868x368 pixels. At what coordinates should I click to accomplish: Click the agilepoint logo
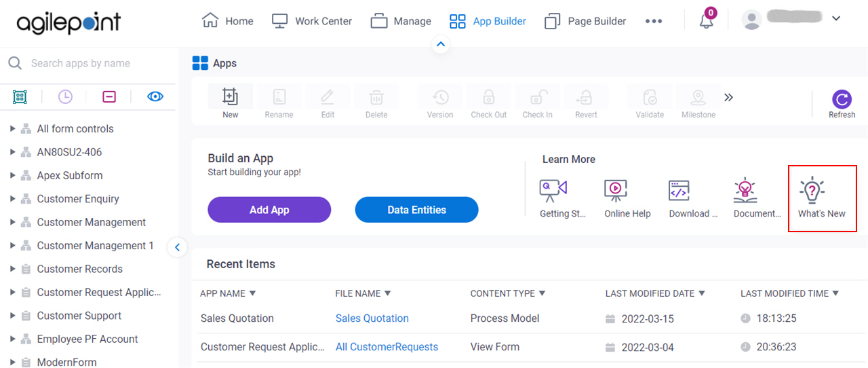tap(68, 23)
